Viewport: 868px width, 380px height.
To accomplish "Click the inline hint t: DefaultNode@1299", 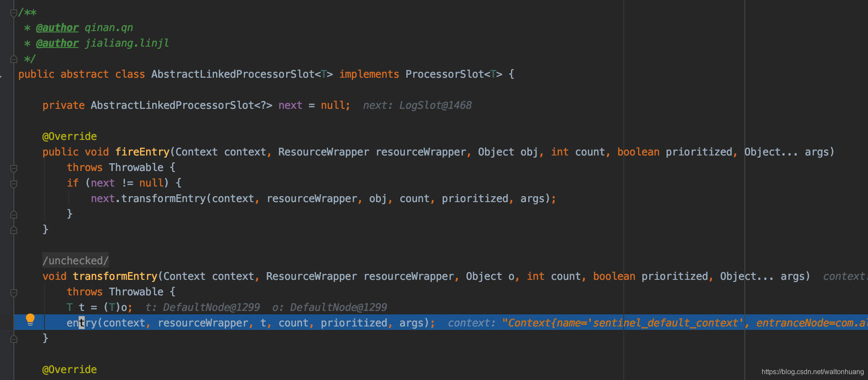I will point(203,307).
